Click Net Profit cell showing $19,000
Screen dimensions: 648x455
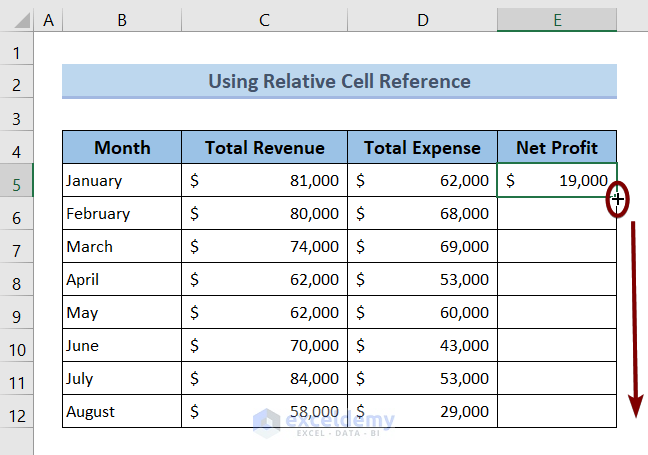coord(557,181)
